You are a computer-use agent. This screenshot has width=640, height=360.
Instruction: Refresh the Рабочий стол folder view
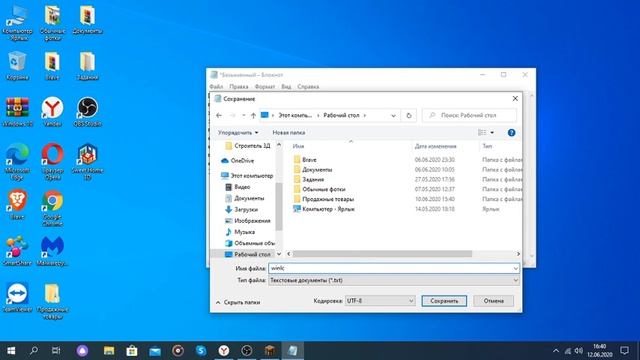coord(409,116)
